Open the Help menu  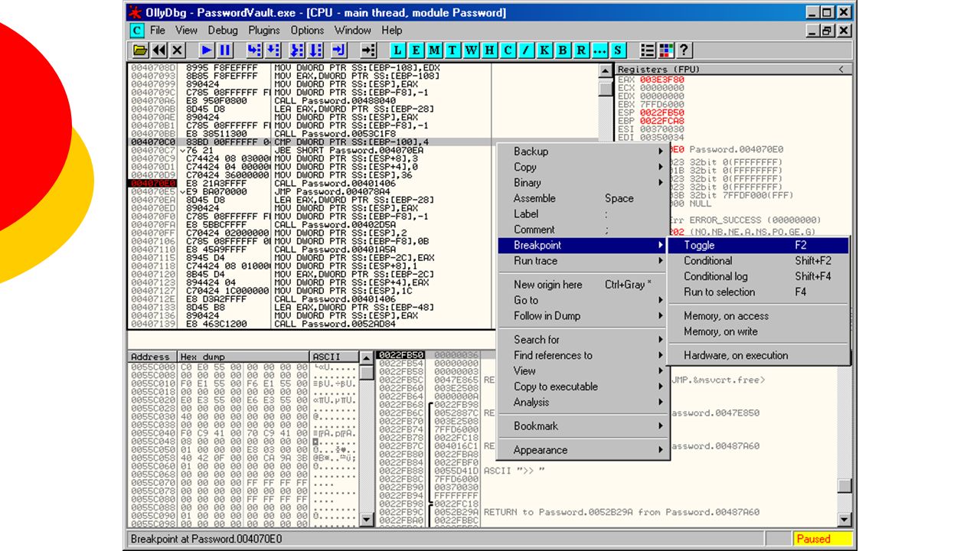pos(391,31)
